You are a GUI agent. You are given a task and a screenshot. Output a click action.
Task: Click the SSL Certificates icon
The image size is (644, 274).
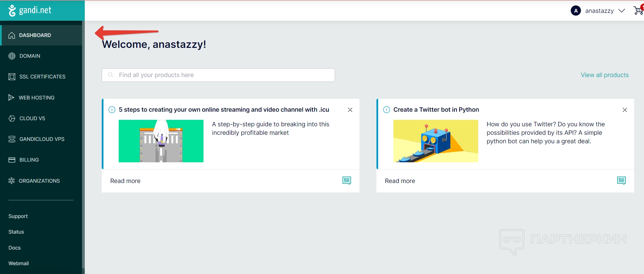pos(12,77)
